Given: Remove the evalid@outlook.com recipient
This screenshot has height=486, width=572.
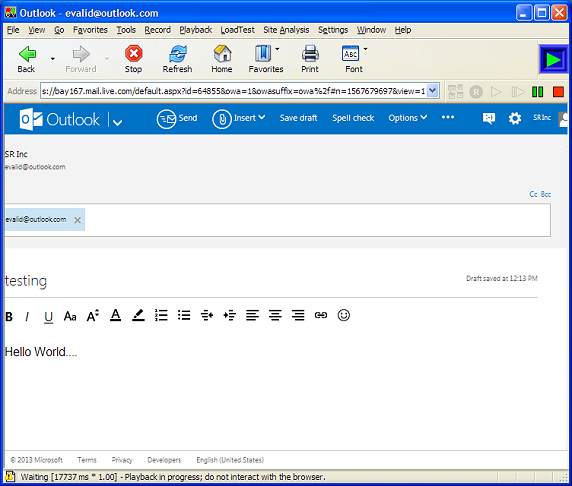Looking at the screenshot, I should [77, 220].
